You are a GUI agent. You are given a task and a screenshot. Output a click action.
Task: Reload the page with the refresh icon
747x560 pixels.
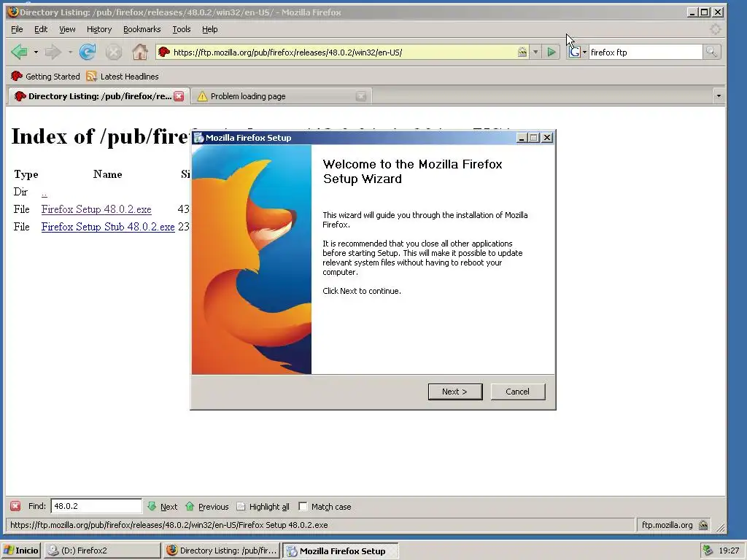click(x=88, y=52)
